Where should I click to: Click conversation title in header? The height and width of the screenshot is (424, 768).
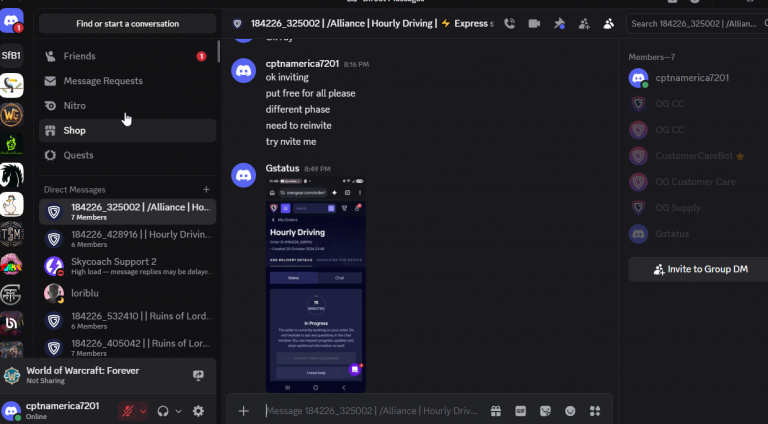point(372,24)
